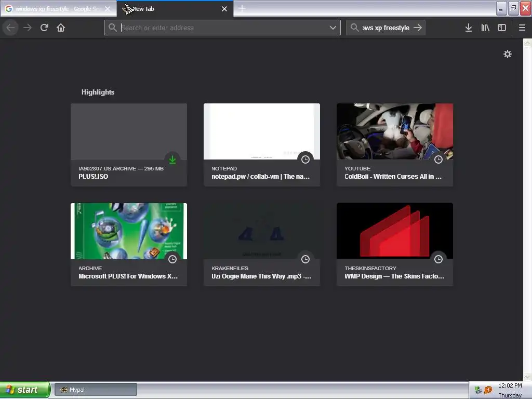The width and height of the screenshot is (532, 399).
Task: Reload the current page
Action: click(x=44, y=28)
